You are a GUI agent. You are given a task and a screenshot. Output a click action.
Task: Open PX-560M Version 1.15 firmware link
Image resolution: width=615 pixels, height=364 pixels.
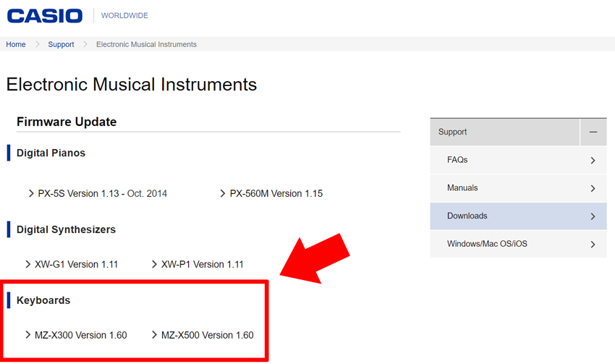coord(276,193)
